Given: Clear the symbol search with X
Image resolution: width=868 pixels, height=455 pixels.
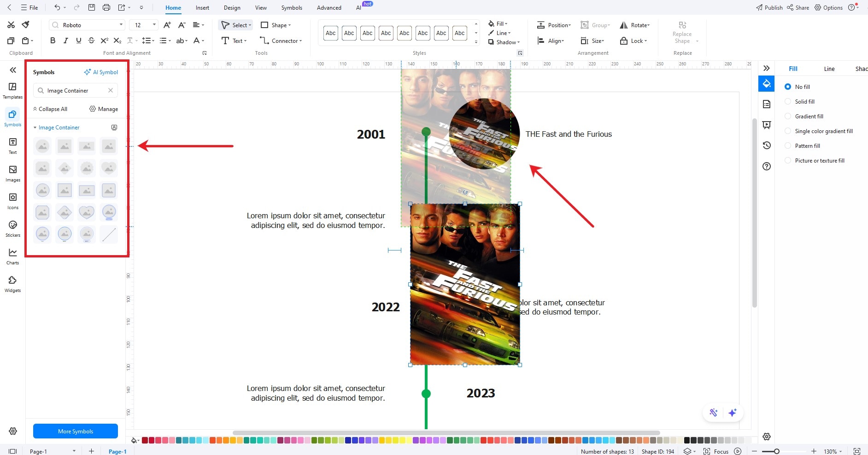Looking at the screenshot, I should pos(111,90).
